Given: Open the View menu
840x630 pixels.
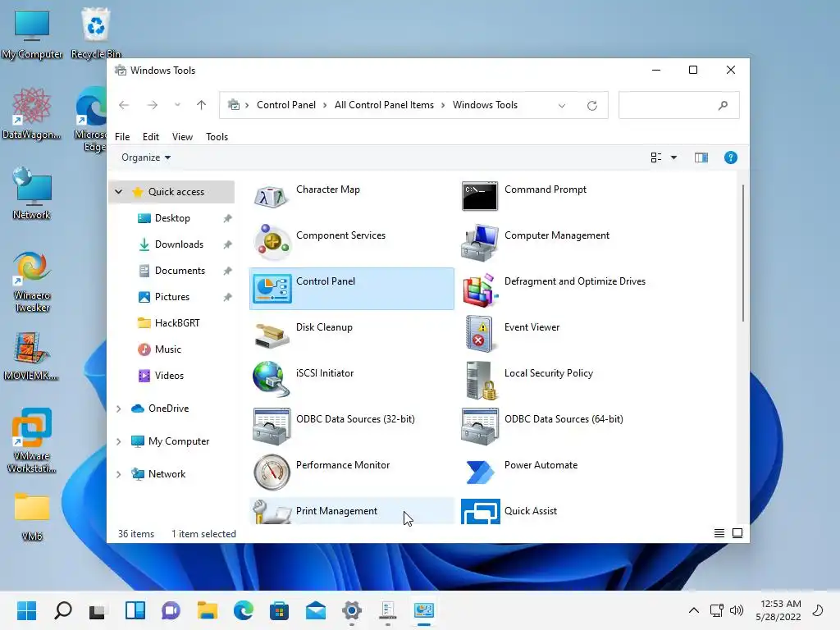Looking at the screenshot, I should tap(182, 137).
